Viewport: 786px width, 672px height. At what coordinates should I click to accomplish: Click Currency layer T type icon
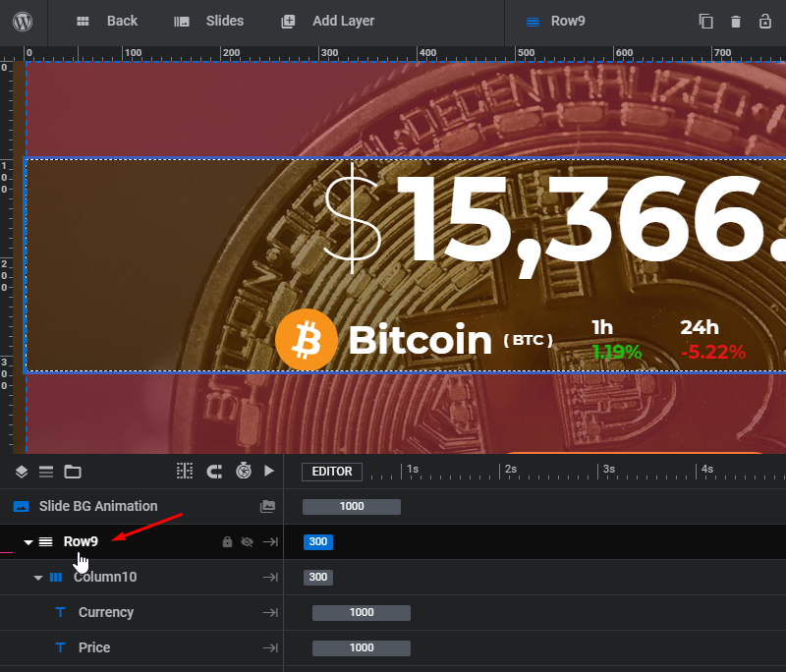tap(60, 612)
